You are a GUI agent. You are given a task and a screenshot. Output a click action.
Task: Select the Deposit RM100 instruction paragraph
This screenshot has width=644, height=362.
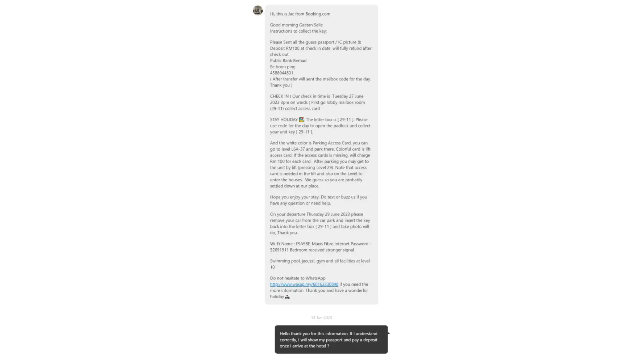[321, 48]
